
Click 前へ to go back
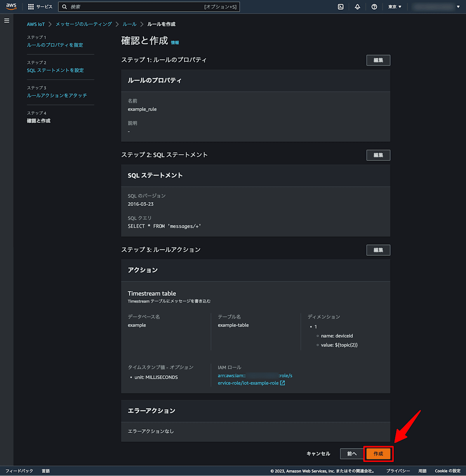352,454
